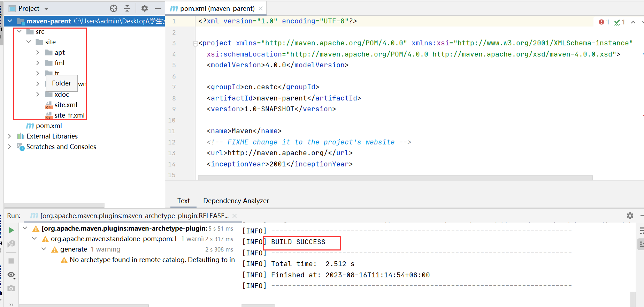
Task: Click the inceptionYear 2001 line
Action: pyautogui.click(x=280, y=164)
